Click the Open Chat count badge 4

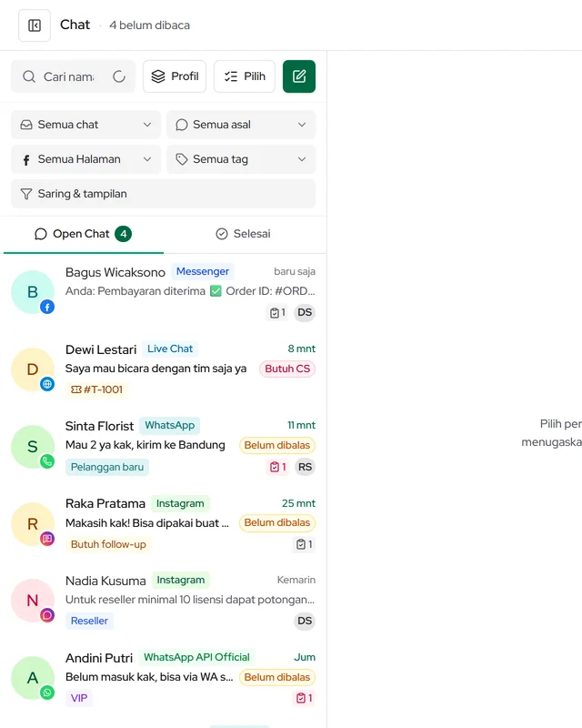(x=124, y=234)
